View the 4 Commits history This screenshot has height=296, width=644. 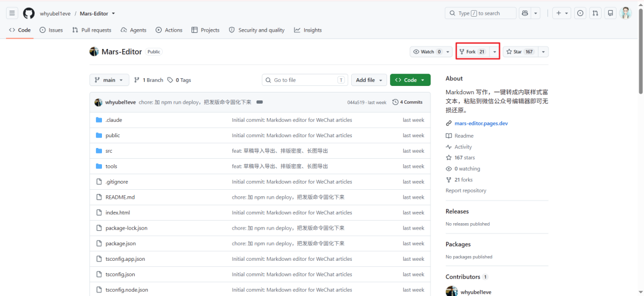click(x=407, y=102)
